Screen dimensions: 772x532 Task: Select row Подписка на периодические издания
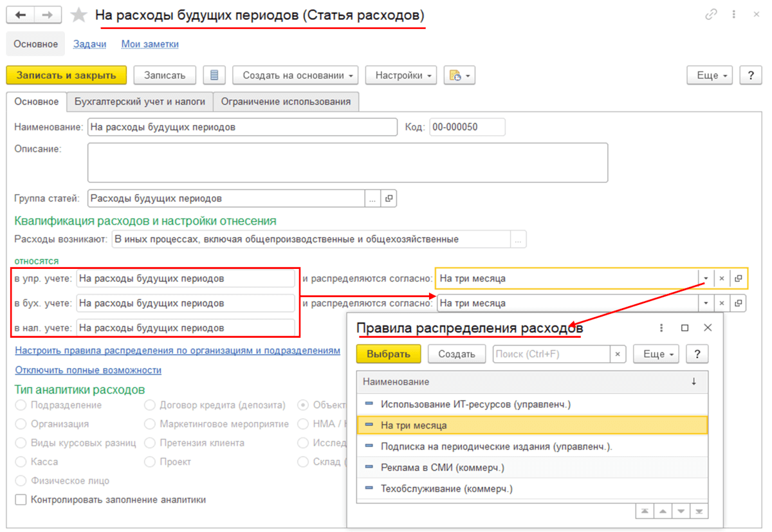click(x=532, y=446)
